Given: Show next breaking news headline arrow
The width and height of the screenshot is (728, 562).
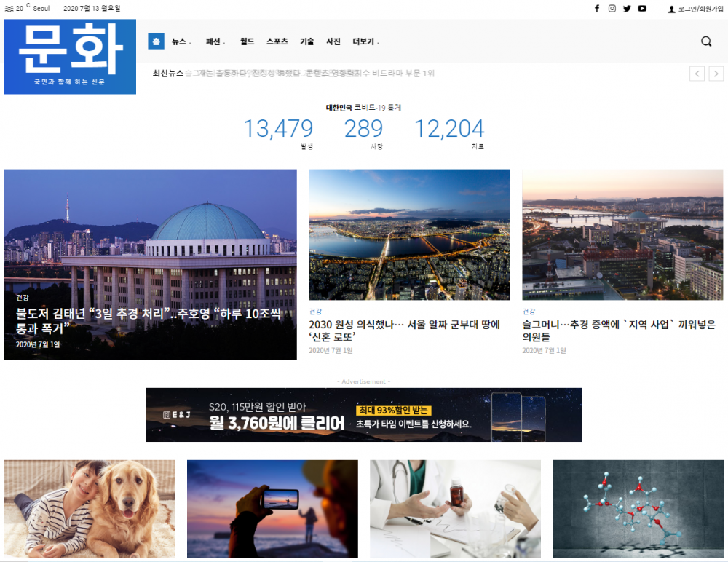Looking at the screenshot, I should click(x=716, y=74).
